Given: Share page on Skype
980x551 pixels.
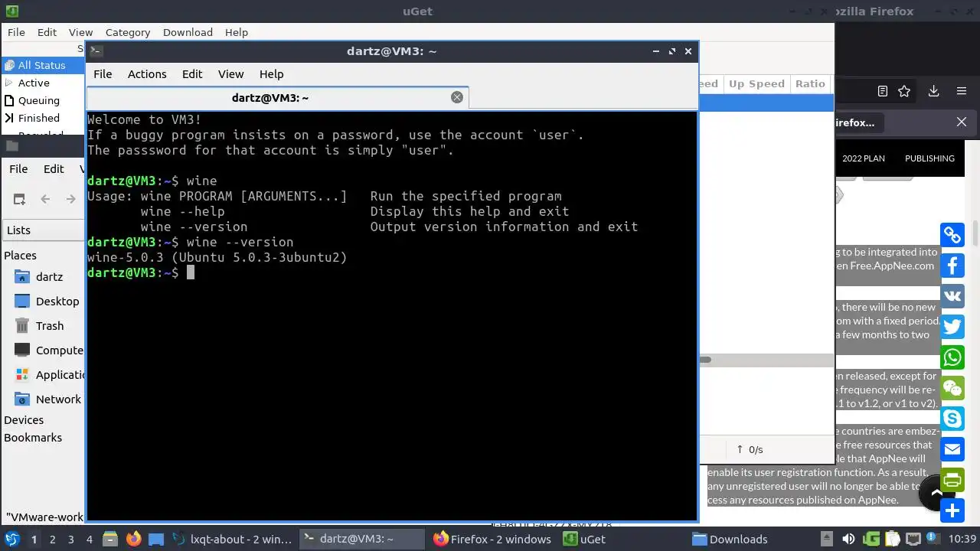Looking at the screenshot, I should point(952,419).
